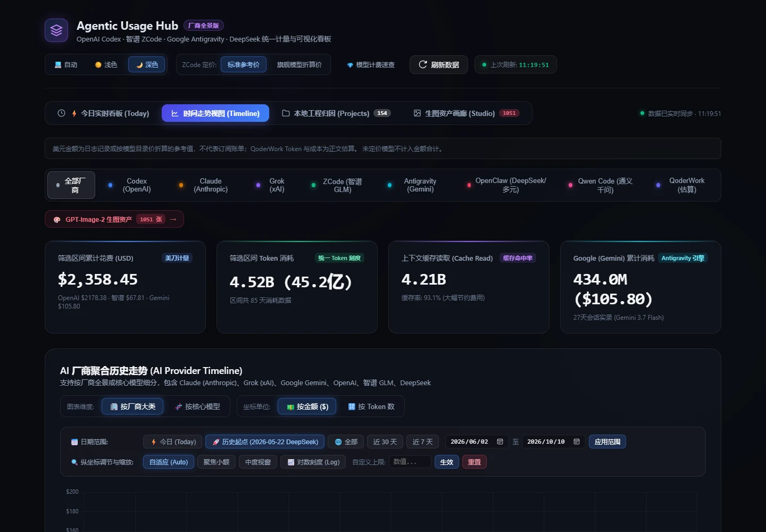Select the 深色 dark theme option

click(147, 65)
